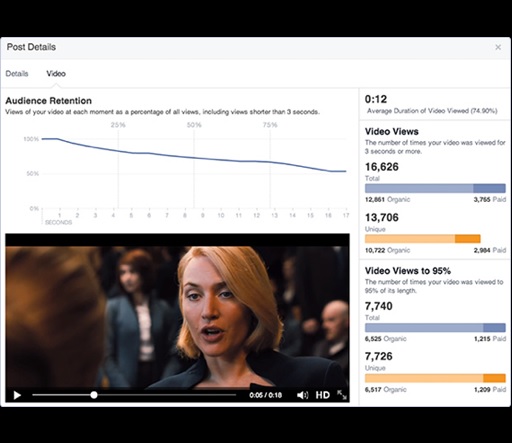
Task: Click the orange Views to 95% unique bar
Action: (435, 378)
